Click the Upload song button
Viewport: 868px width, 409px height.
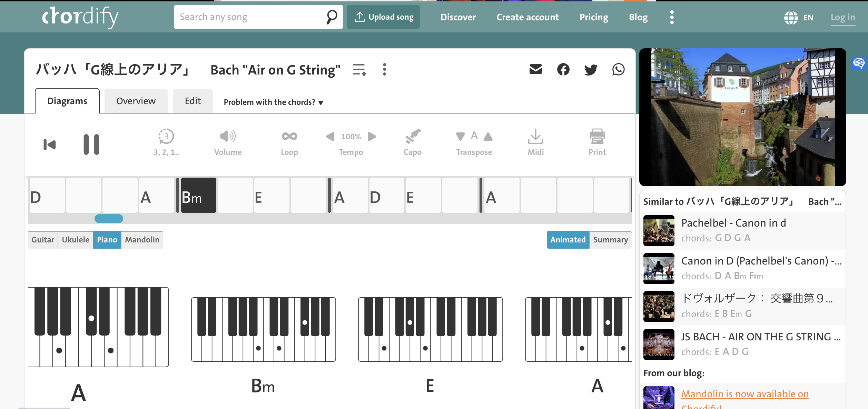383,17
